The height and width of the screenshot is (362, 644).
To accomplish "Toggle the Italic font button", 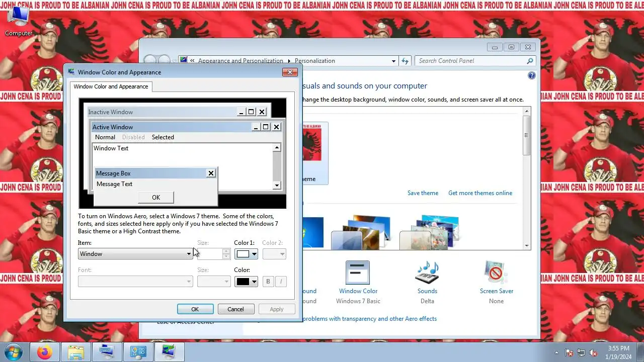I will 281,281.
